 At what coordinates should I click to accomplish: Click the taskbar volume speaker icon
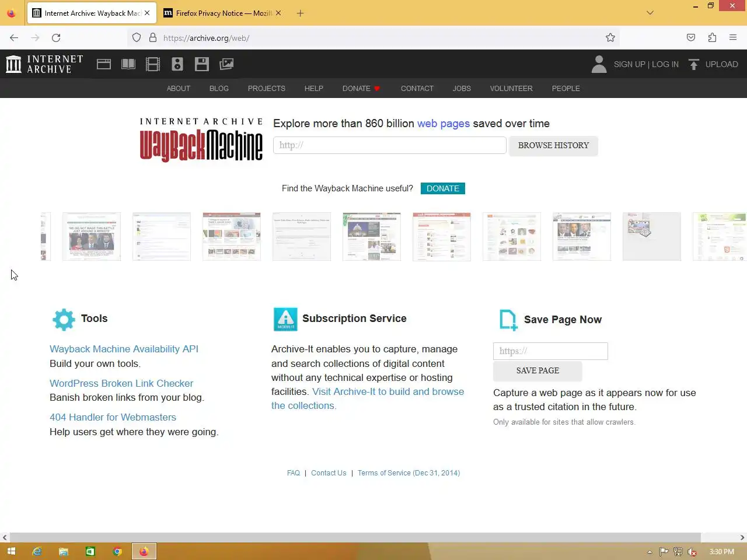692,552
